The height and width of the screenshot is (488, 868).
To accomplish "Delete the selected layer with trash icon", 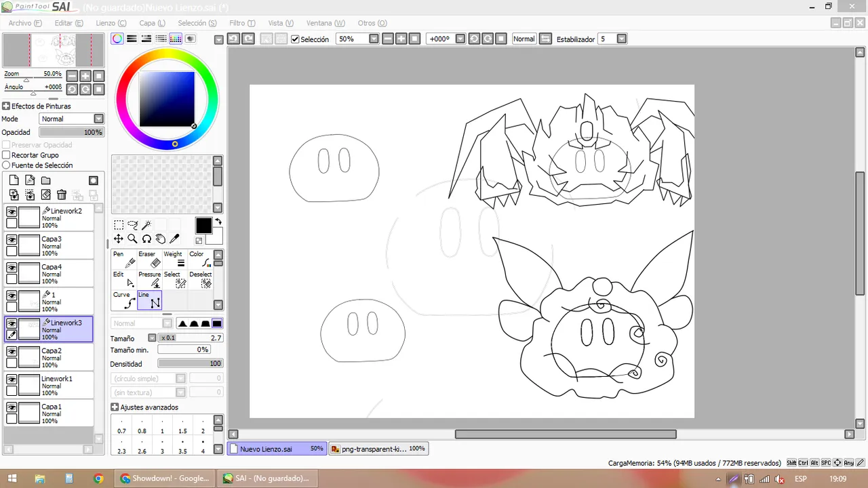I will [62, 195].
